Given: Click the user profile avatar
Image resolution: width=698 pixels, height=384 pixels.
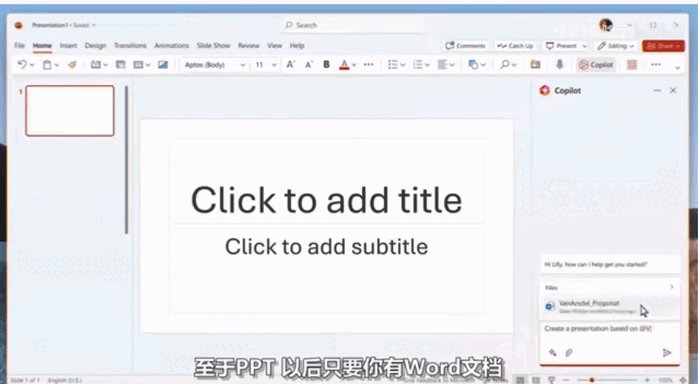Looking at the screenshot, I should point(605,25).
